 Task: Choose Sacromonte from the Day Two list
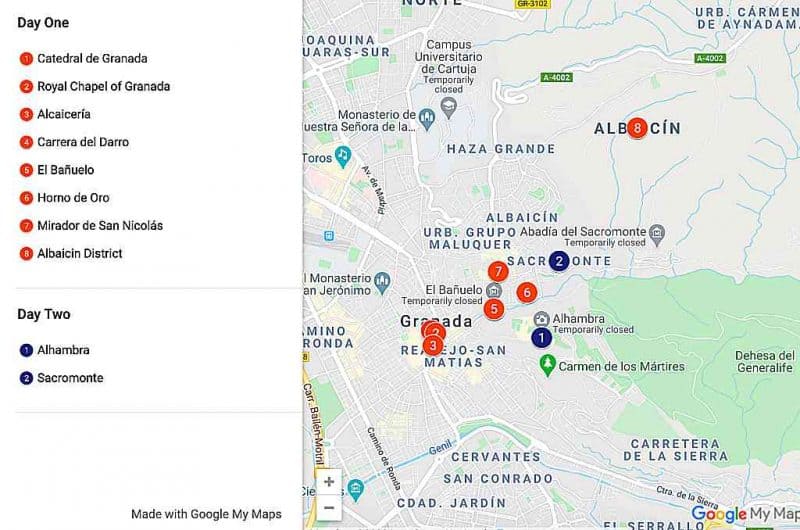[x=70, y=378]
